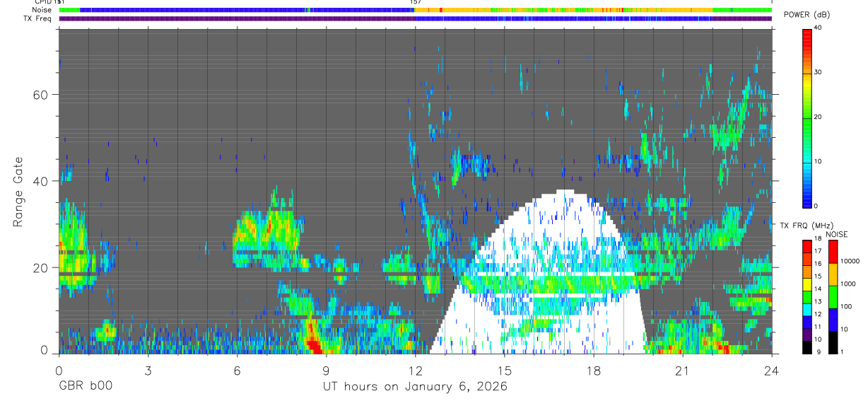868x401 pixels.
Task: Click the '0' label on POWER colorbar
Action: click(x=816, y=206)
